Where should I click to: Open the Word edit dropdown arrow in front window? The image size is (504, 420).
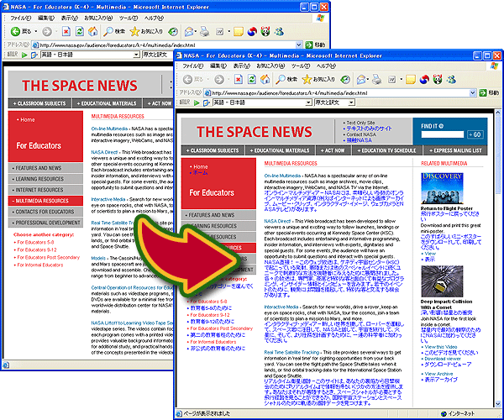401,79
